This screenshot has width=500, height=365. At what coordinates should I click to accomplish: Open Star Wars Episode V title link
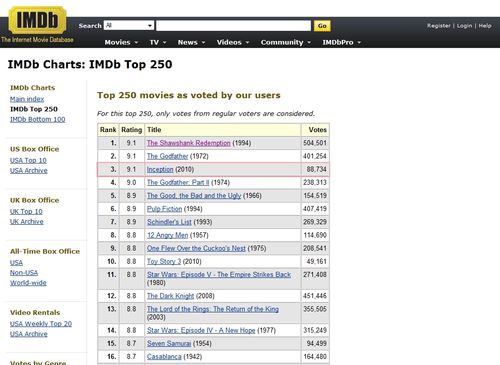pyautogui.click(x=219, y=275)
